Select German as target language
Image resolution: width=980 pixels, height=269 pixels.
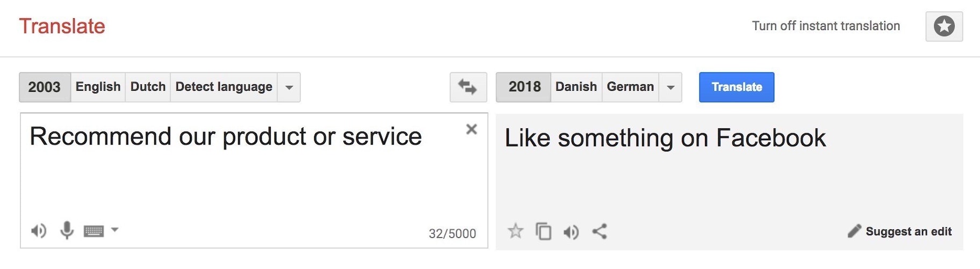[630, 87]
